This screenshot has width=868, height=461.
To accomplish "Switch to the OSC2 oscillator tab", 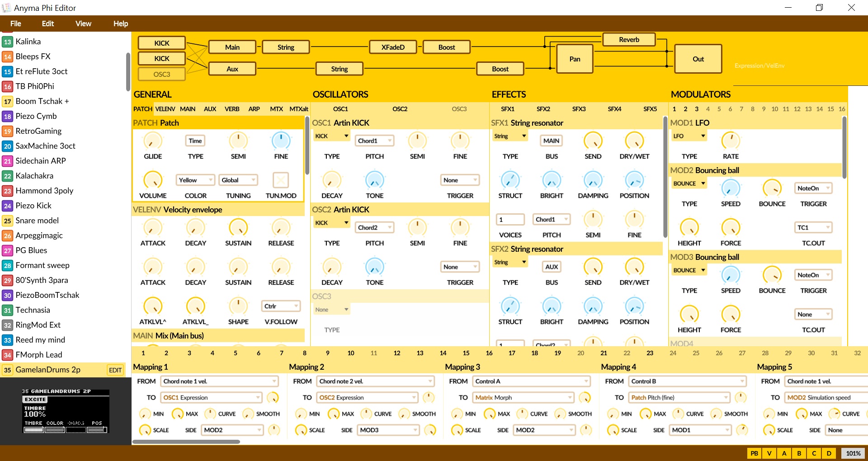I will click(x=400, y=109).
